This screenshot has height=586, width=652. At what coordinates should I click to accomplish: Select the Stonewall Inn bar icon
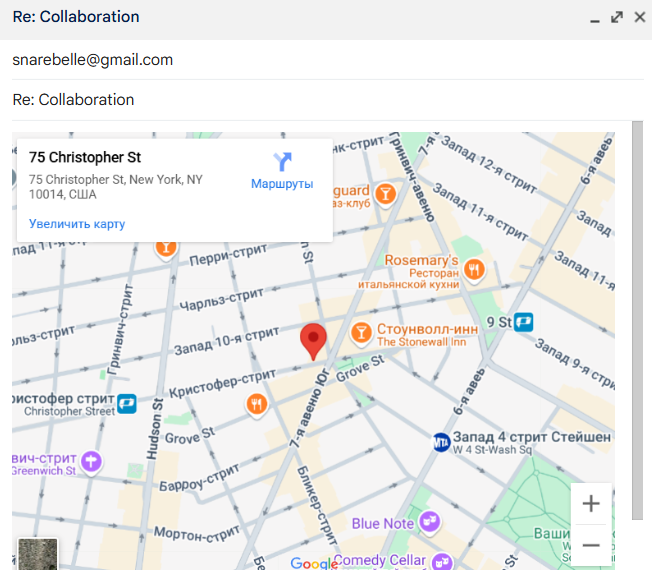[x=362, y=332]
